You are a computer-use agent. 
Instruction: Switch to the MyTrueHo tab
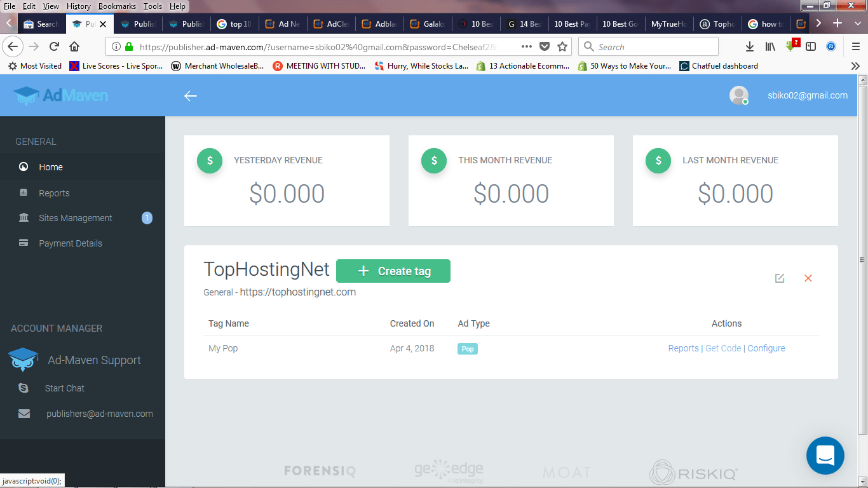point(669,24)
